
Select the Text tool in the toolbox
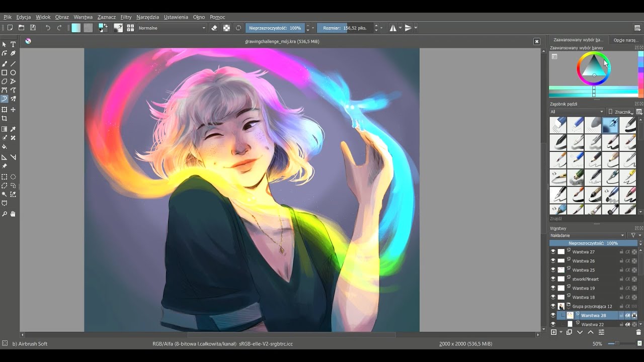coord(13,44)
